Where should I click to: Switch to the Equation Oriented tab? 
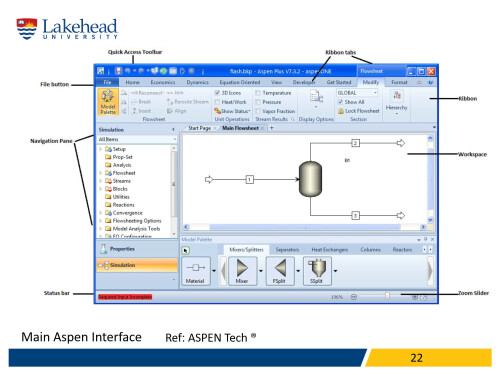(x=240, y=82)
